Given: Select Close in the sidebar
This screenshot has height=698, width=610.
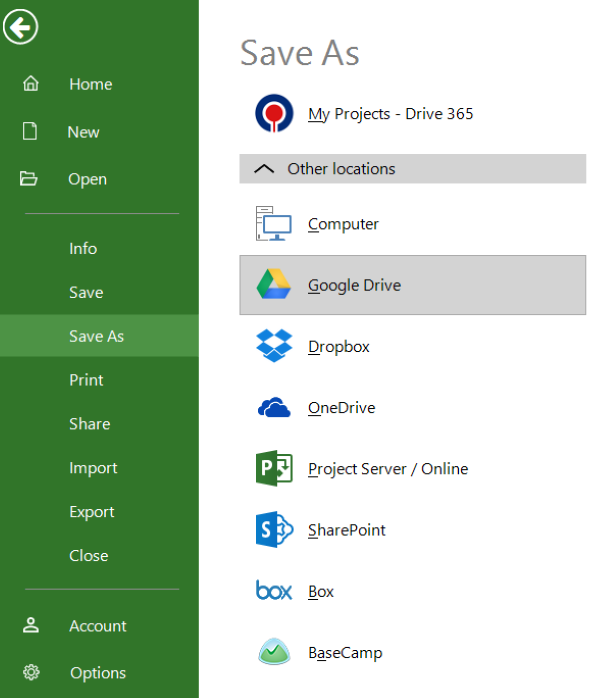Looking at the screenshot, I should click(89, 556).
